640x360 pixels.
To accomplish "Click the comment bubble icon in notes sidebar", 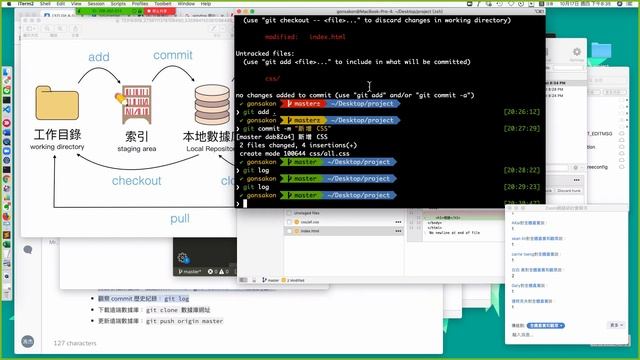I will [x=28, y=249].
